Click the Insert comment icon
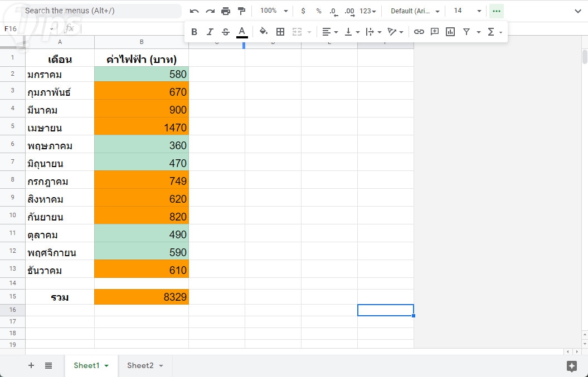 coord(435,32)
